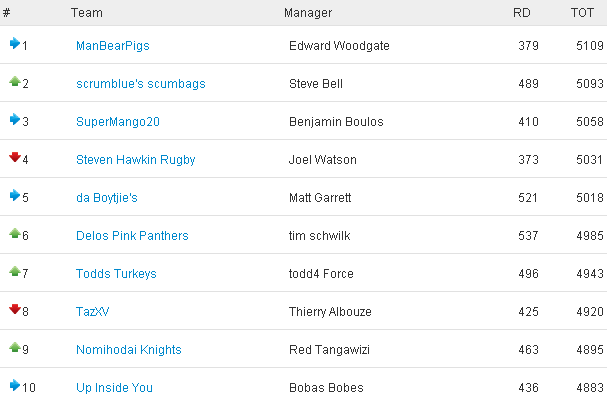
Task: Visit the SuperMango20 team link
Action: [118, 122]
